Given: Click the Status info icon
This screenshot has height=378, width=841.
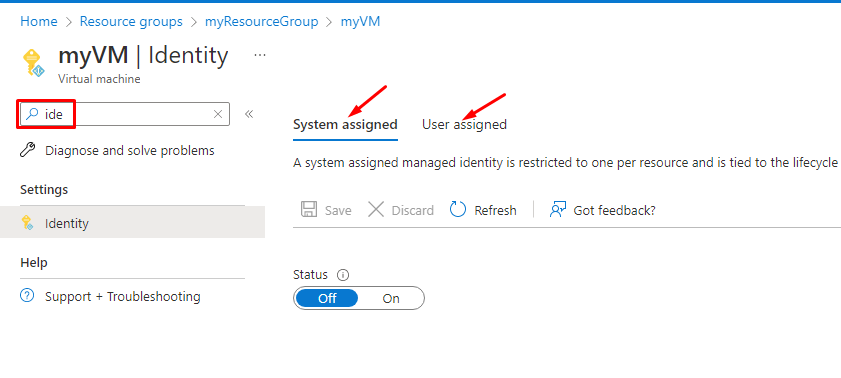Looking at the screenshot, I should 343,275.
